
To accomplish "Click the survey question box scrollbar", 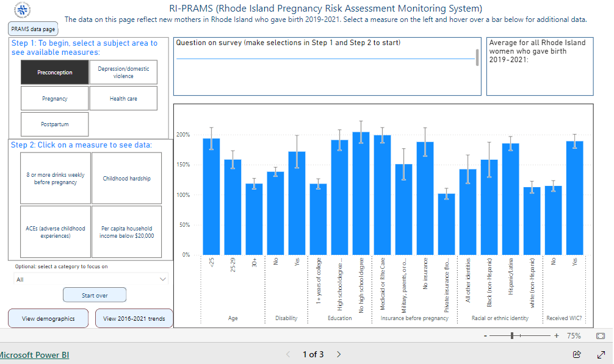I will [x=477, y=57].
